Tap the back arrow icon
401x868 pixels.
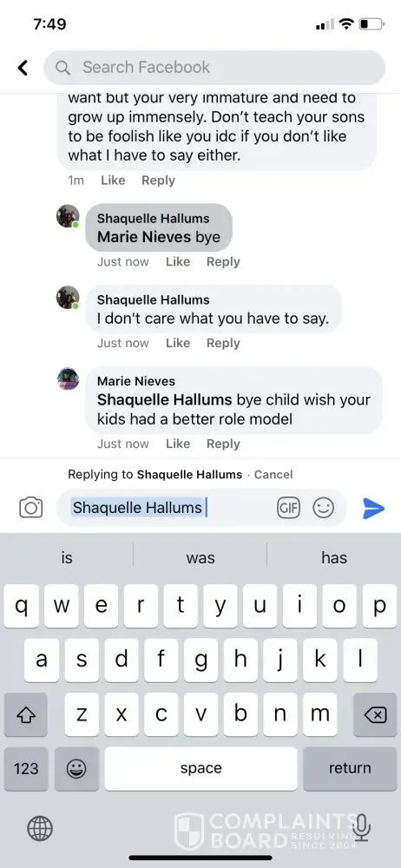click(x=23, y=68)
